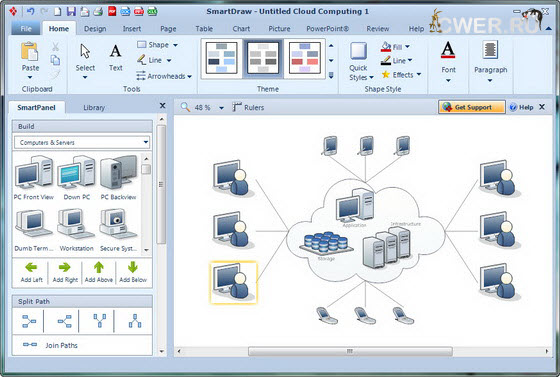560x377 pixels.
Task: Click the Cut scissors icon
Action: [55, 46]
